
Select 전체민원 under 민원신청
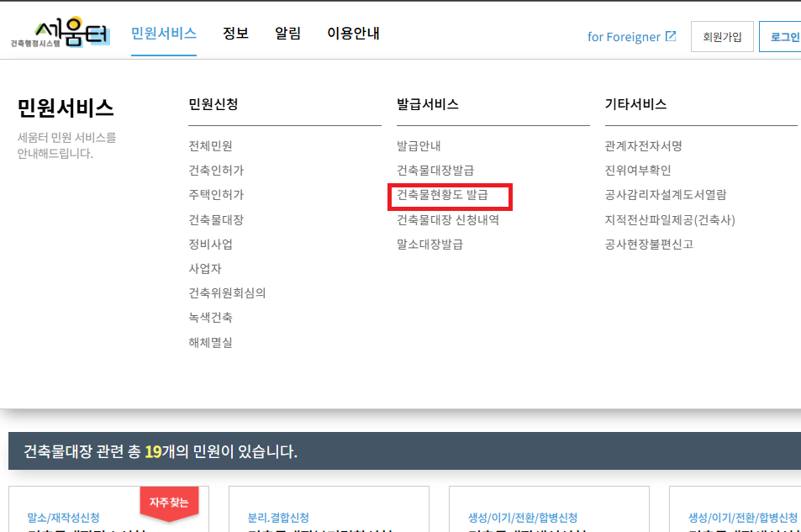[x=210, y=146]
